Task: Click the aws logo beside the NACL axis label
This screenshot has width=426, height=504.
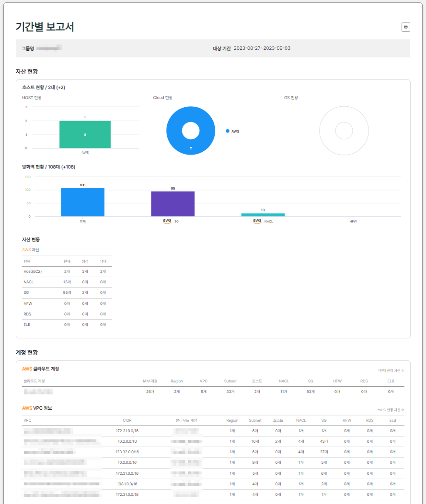Action: (257, 221)
